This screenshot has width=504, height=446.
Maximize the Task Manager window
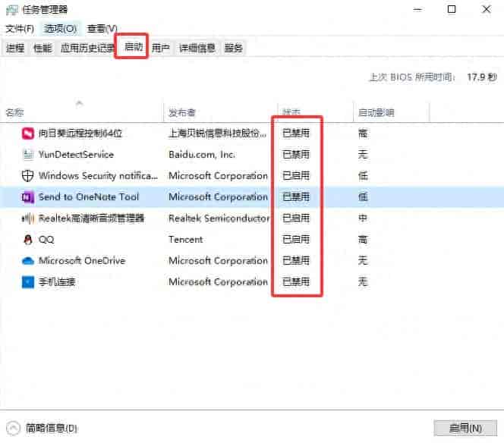(x=452, y=10)
